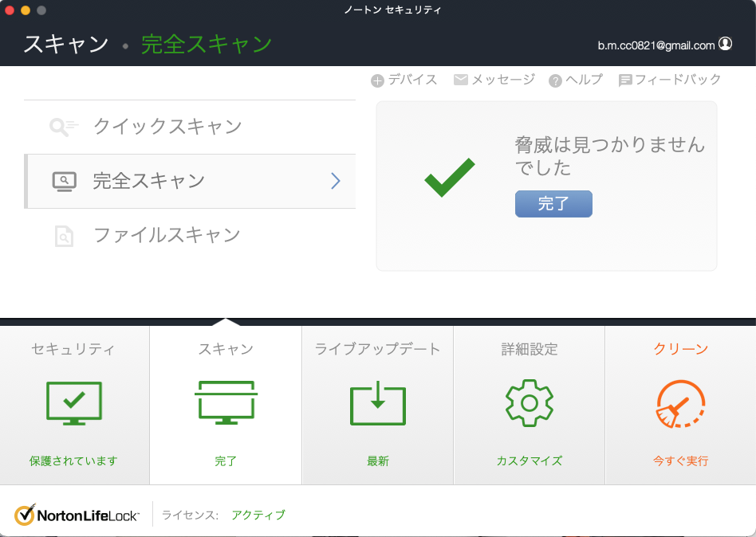Click the Advanced settings gear icon

529,402
